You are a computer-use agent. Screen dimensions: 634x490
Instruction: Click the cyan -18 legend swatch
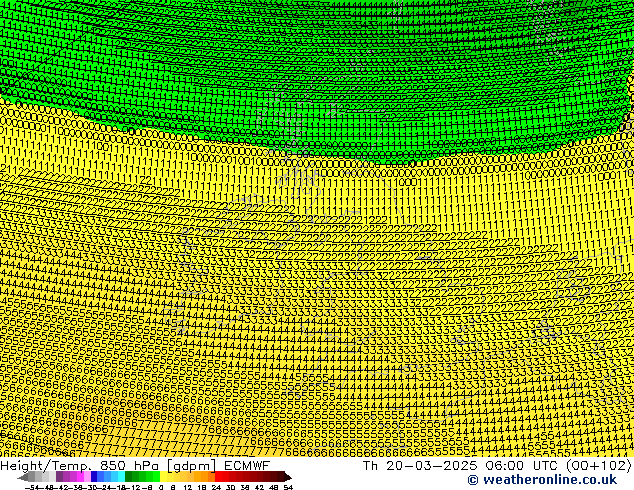[x=122, y=476]
